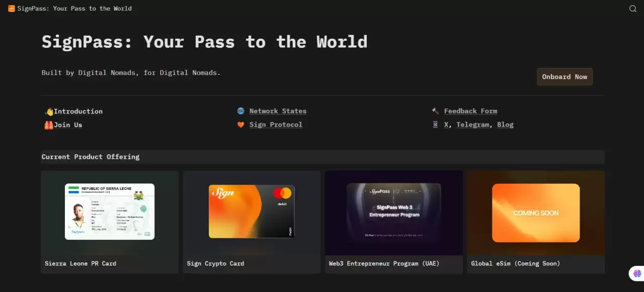Follow the X social link
The width and height of the screenshot is (644, 292).
click(446, 125)
